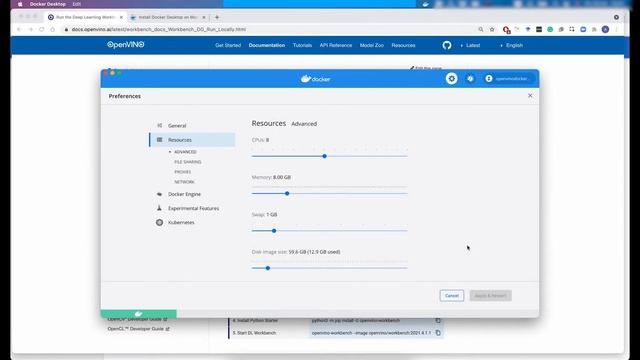Click the Start DL Workbench row text

[x=254, y=333]
